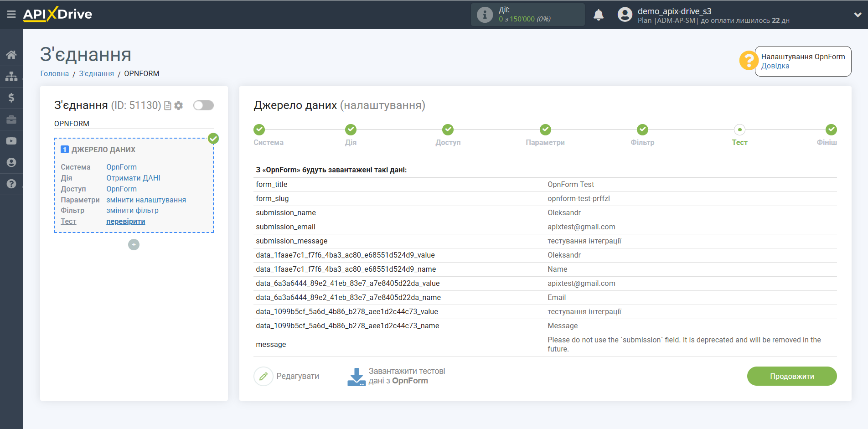Open the help question icon in sidebar
This screenshot has width=868, height=429.
(x=11, y=184)
